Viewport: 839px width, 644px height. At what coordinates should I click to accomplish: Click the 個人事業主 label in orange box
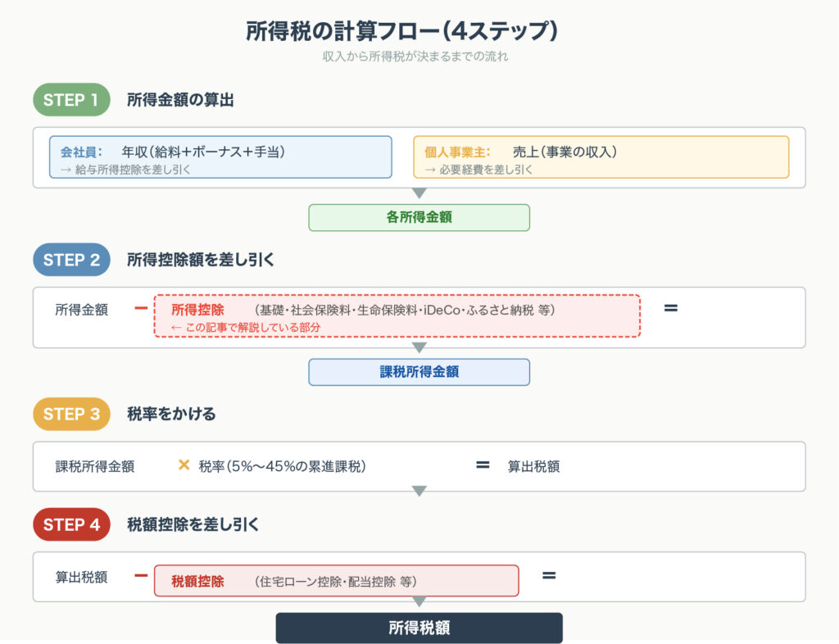pyautogui.click(x=457, y=152)
